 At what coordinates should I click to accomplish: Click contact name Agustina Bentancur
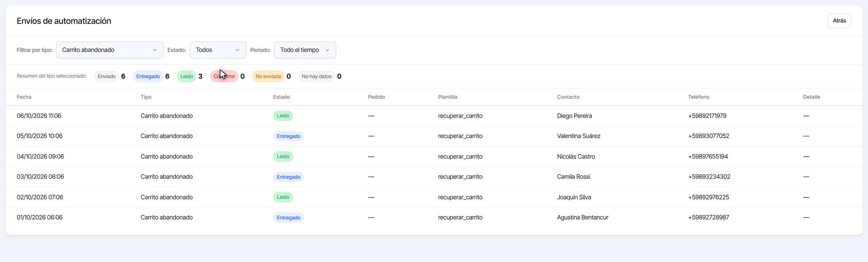coord(583,217)
